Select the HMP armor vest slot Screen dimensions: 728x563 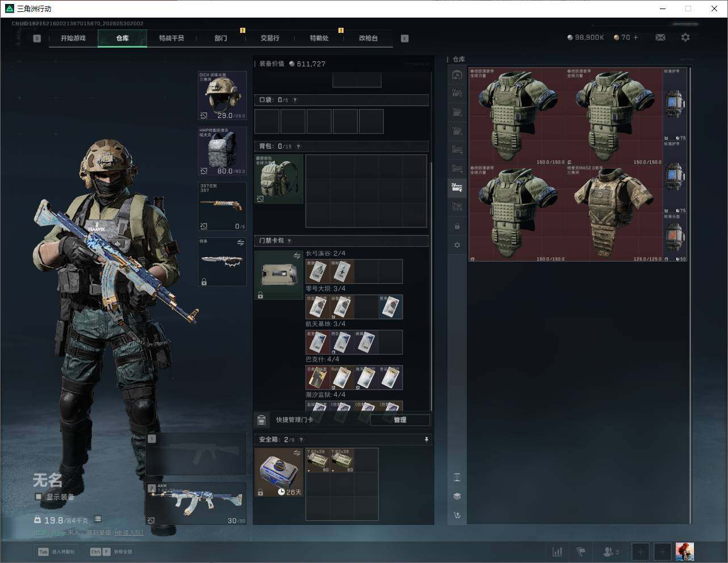click(222, 151)
